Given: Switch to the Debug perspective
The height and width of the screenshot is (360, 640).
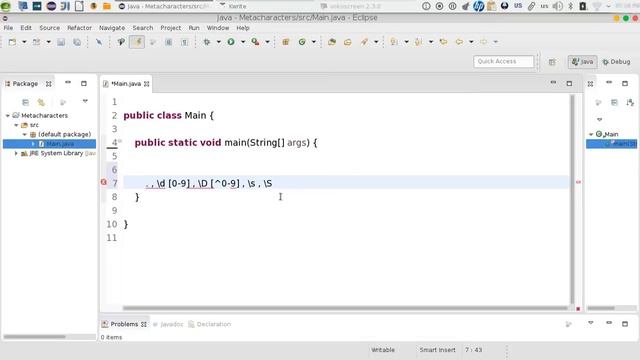Looking at the screenshot, I should coord(616,62).
